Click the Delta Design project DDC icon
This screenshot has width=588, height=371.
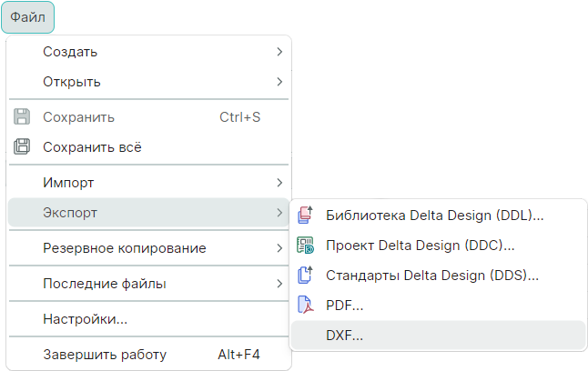pos(306,245)
